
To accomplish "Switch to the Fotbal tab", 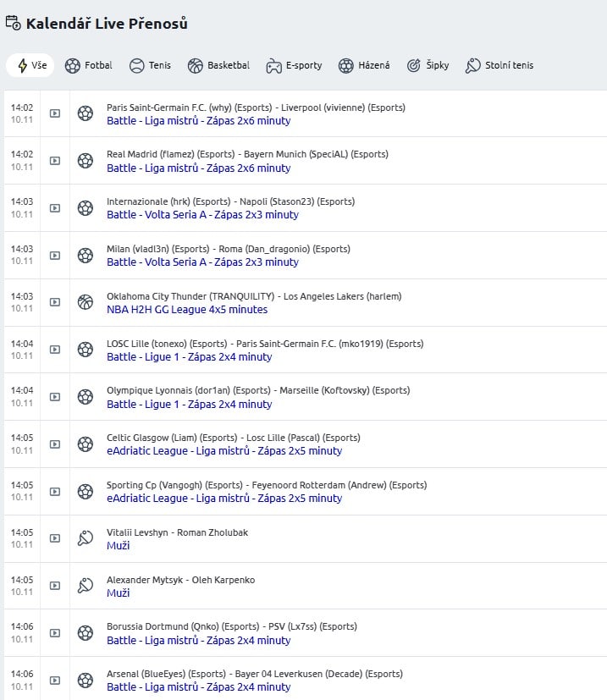I will (89, 65).
